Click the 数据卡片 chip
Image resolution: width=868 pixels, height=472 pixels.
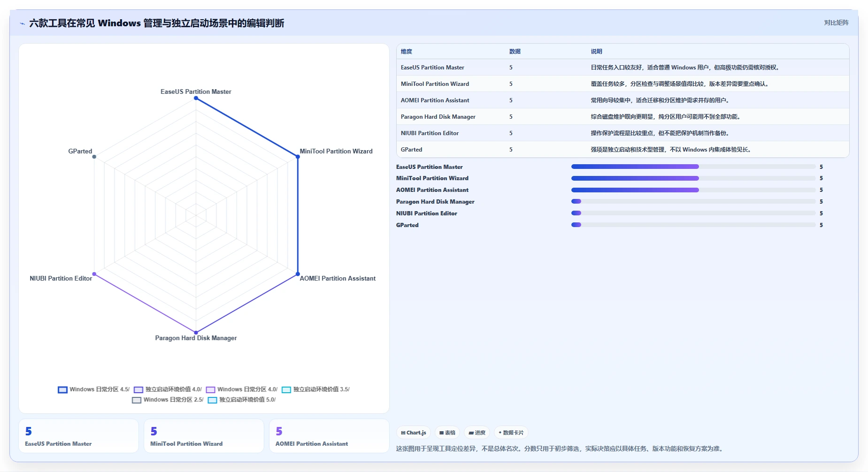coord(511,433)
